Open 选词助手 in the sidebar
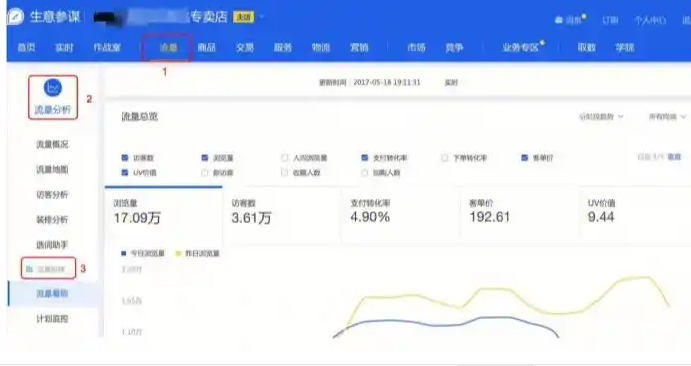 click(52, 245)
